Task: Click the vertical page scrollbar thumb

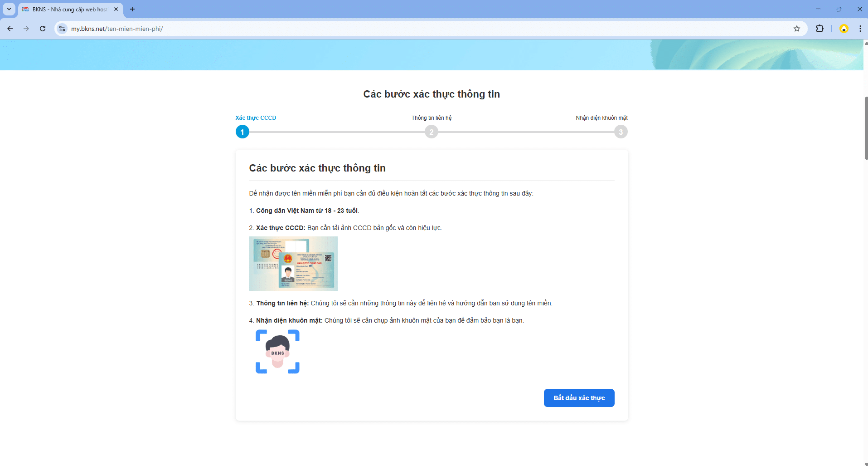Action: [866, 128]
